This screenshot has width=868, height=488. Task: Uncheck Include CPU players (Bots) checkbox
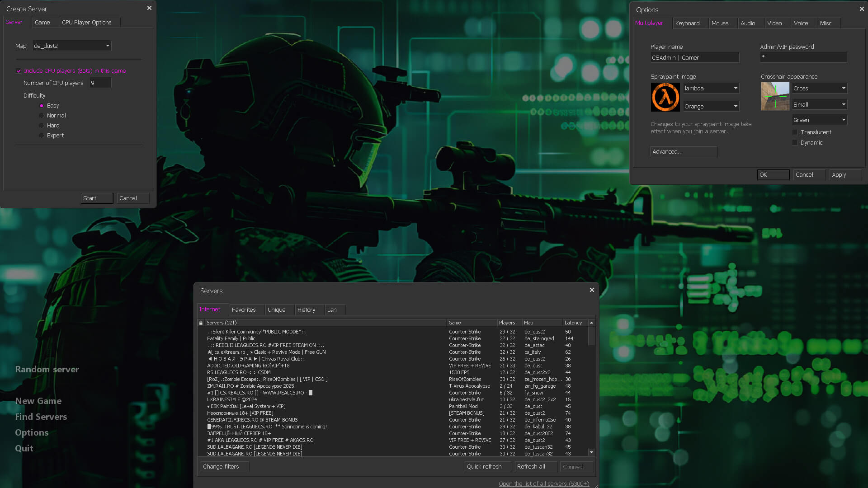[x=19, y=71]
